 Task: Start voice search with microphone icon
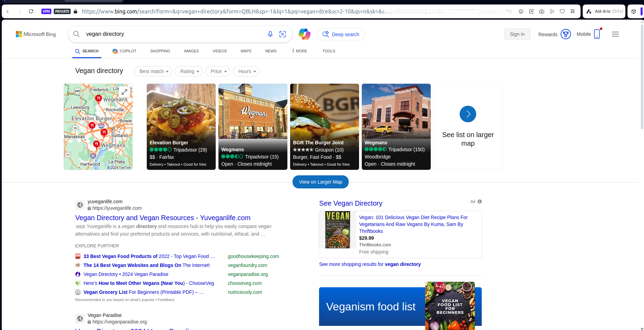point(270,34)
